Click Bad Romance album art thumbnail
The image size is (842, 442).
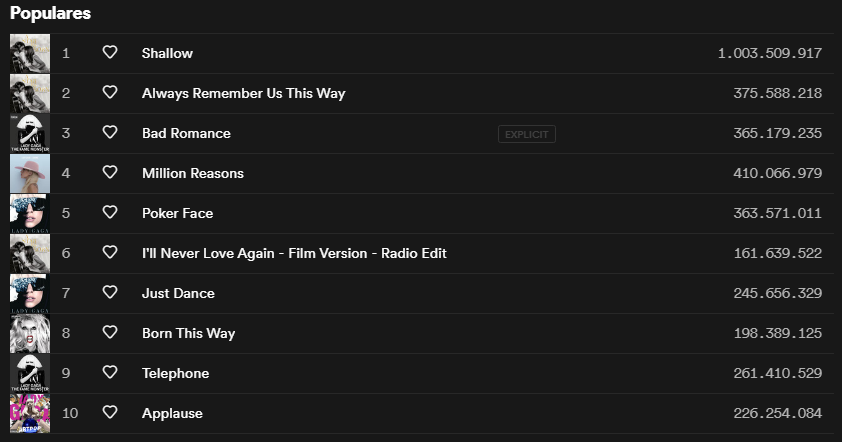[30, 133]
